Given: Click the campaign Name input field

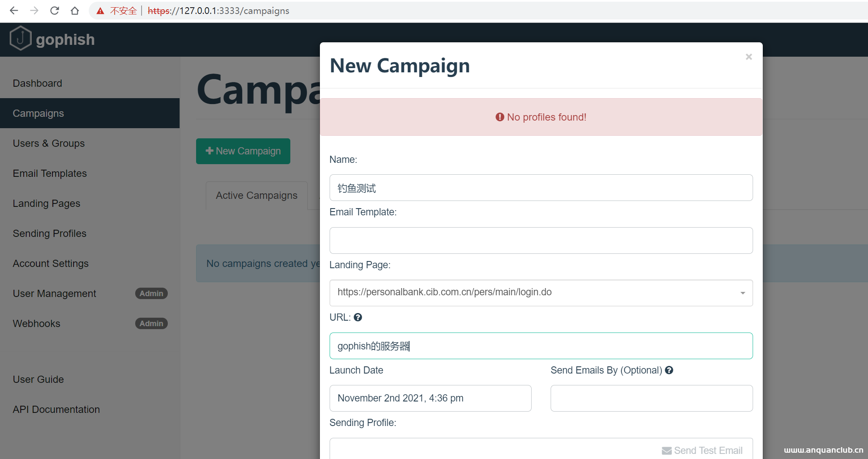Looking at the screenshot, I should point(541,188).
